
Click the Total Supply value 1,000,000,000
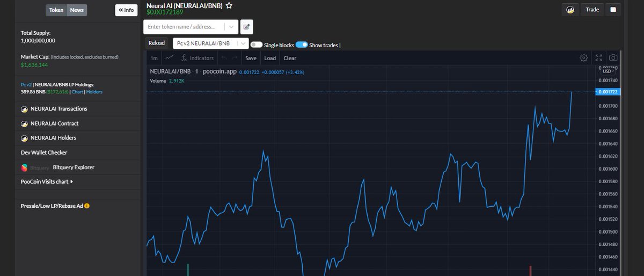coord(38,40)
